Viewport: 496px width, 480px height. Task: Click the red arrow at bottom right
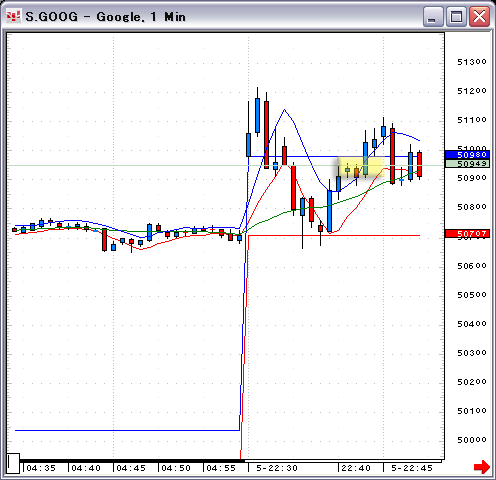click(482, 467)
